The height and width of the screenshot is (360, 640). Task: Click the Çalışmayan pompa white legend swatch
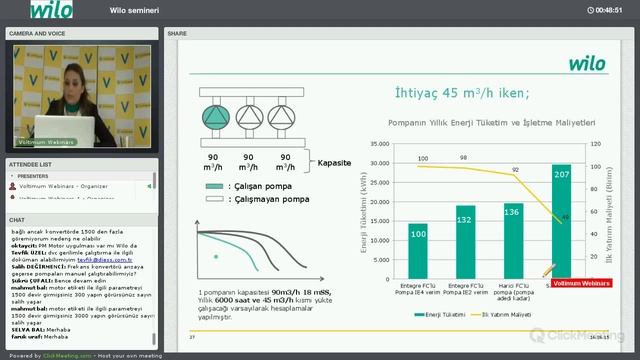pyautogui.click(x=214, y=199)
